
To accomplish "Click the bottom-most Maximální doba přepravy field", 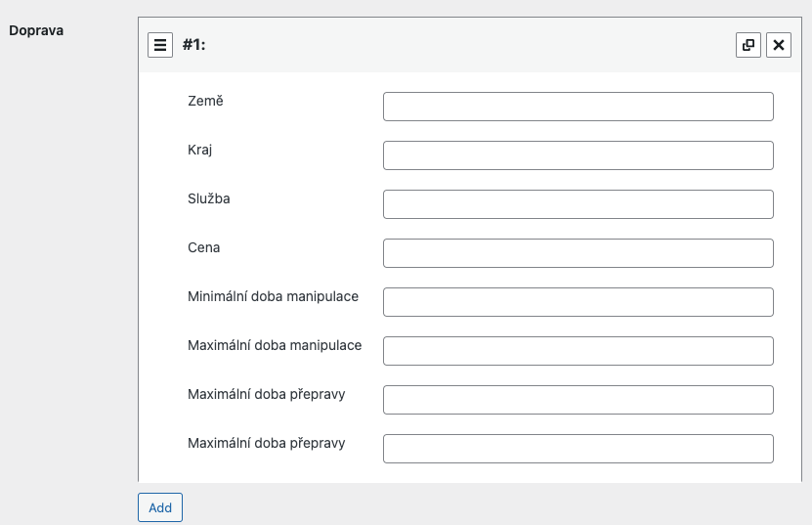I will 578,449.
